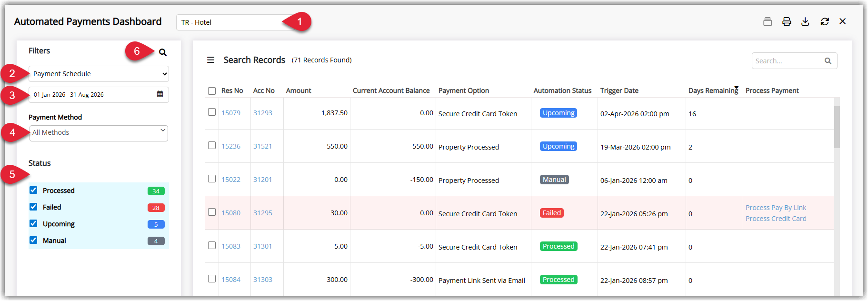The height and width of the screenshot is (301, 868).
Task: Sort by Automation Status column header
Action: 563,90
